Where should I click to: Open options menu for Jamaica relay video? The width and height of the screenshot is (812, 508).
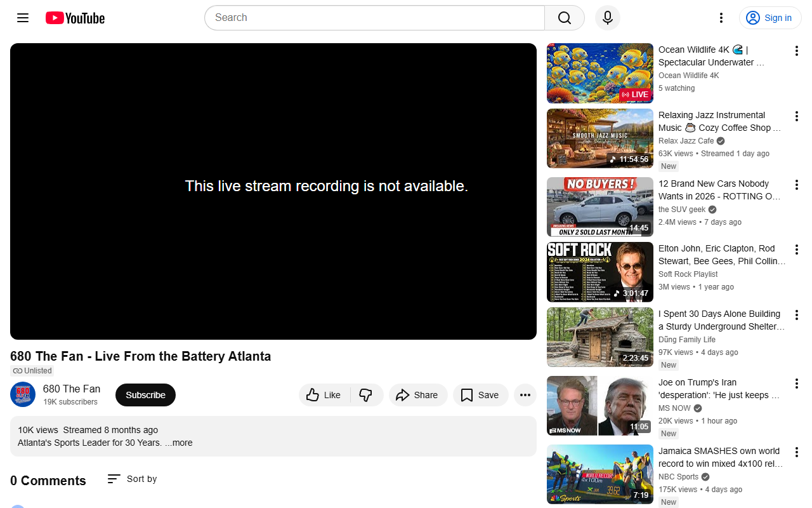tap(797, 452)
